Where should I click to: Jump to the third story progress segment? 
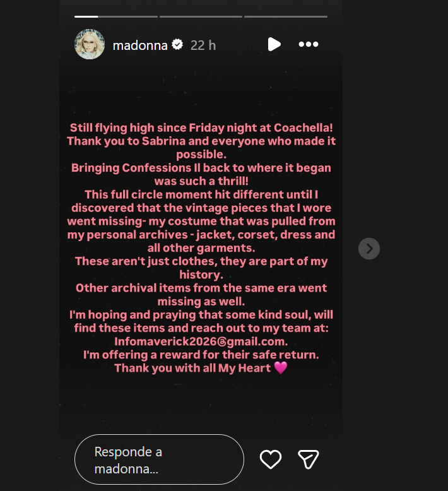coord(286,16)
